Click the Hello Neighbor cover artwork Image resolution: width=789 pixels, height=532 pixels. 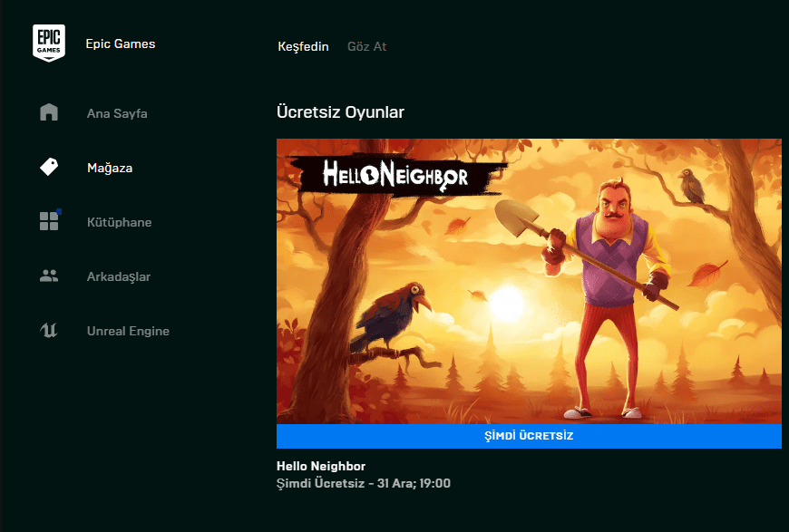point(529,281)
